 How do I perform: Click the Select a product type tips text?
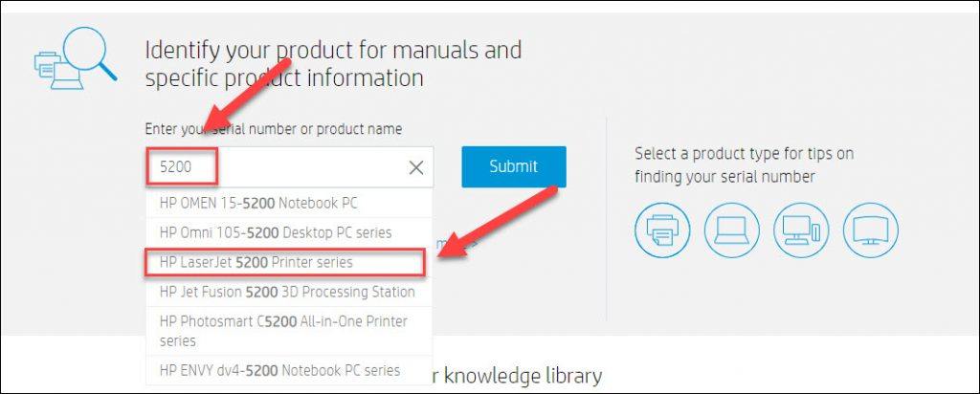click(x=744, y=164)
